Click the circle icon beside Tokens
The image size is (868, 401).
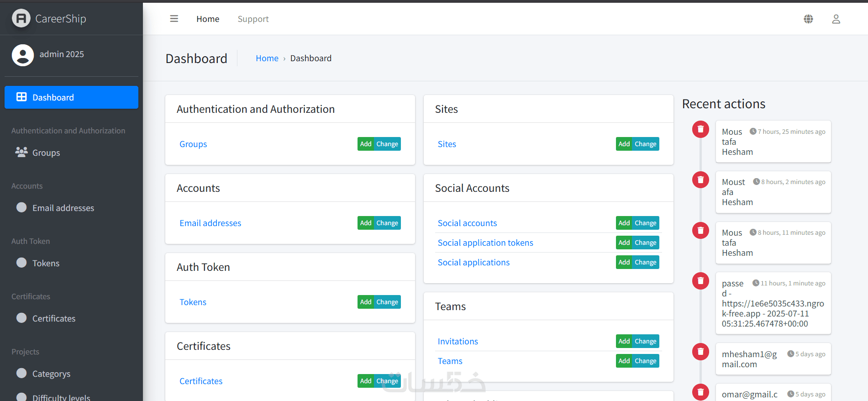tap(21, 263)
